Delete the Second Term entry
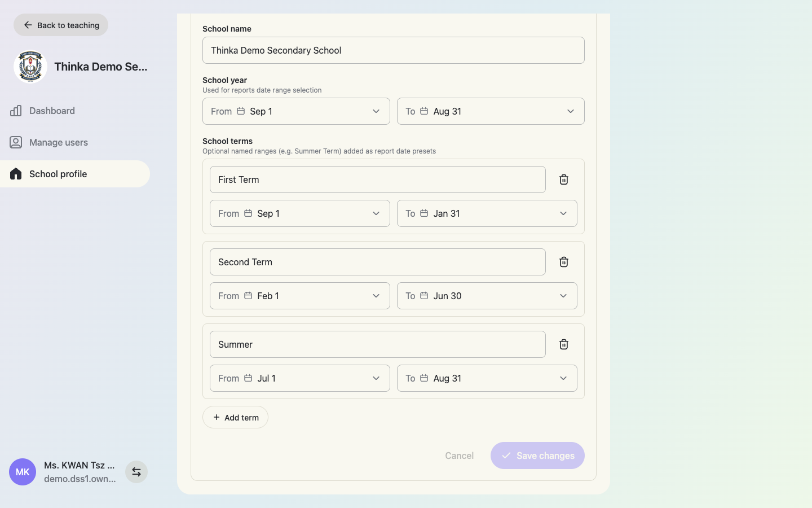812x508 pixels. pos(563,262)
